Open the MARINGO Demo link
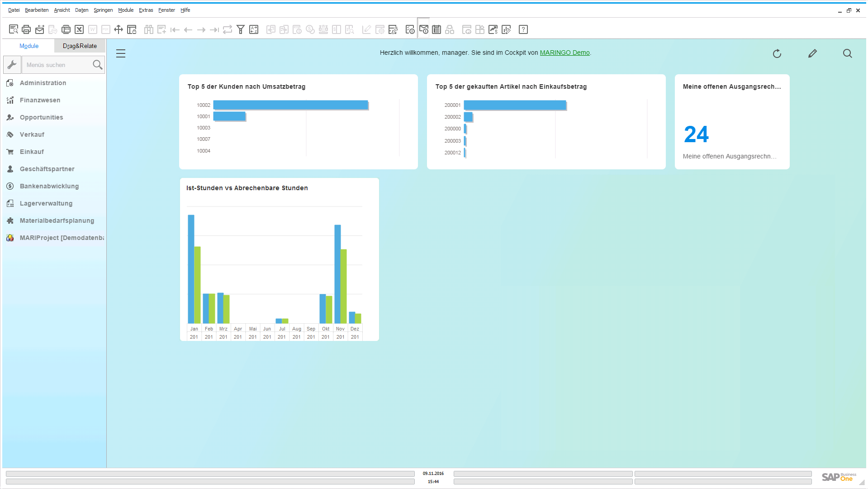868x489 pixels. 564,53
